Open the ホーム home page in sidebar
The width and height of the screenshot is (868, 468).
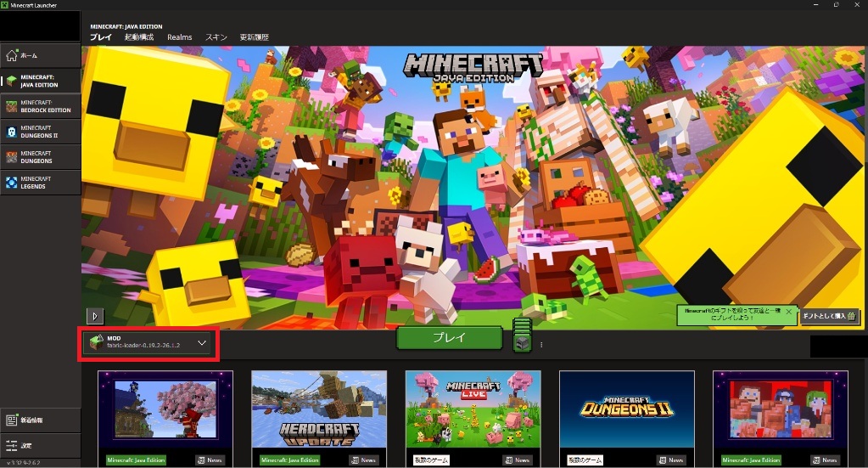coord(41,55)
